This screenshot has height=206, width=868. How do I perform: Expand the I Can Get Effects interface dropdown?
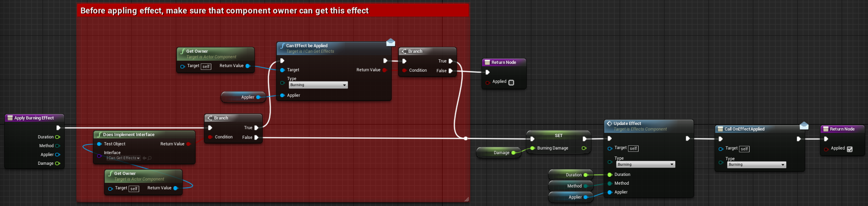pyautogui.click(x=123, y=158)
